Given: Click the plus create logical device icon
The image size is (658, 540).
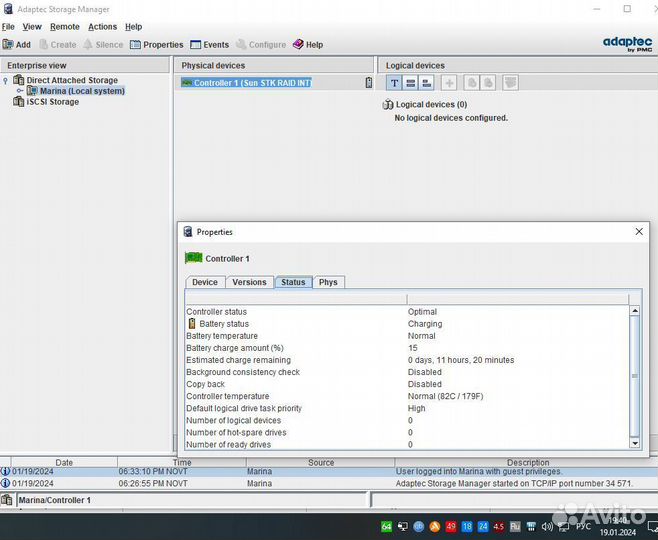Looking at the screenshot, I should coord(449,83).
